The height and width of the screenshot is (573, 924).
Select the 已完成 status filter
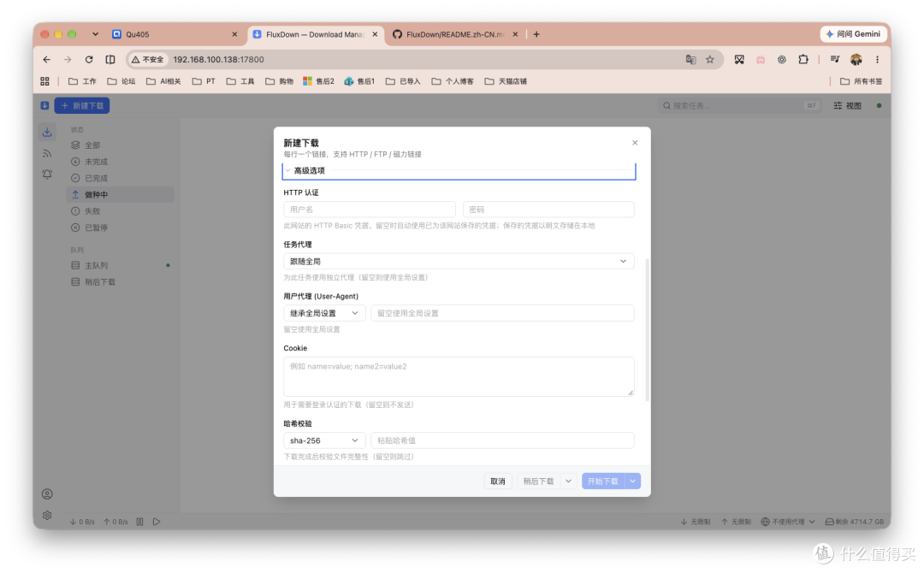(121, 178)
